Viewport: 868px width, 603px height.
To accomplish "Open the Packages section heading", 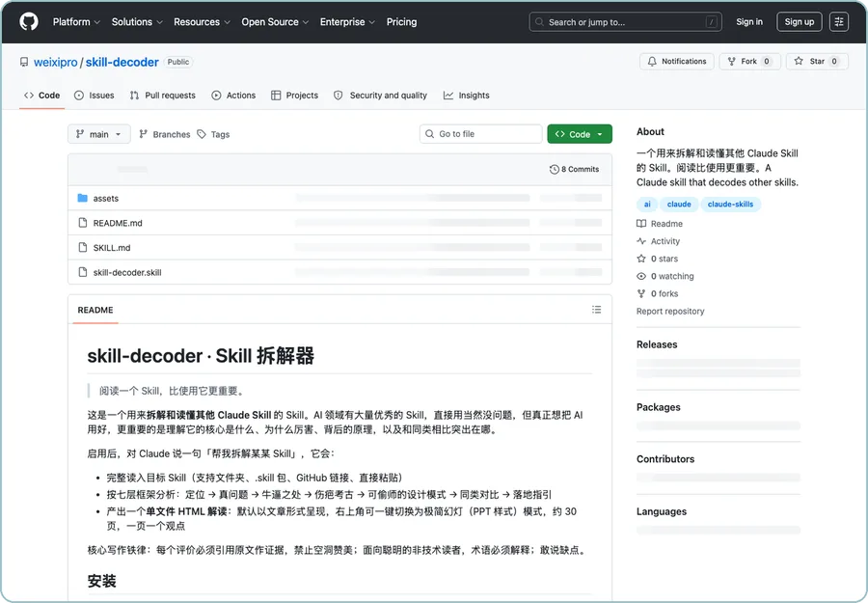I will (658, 407).
